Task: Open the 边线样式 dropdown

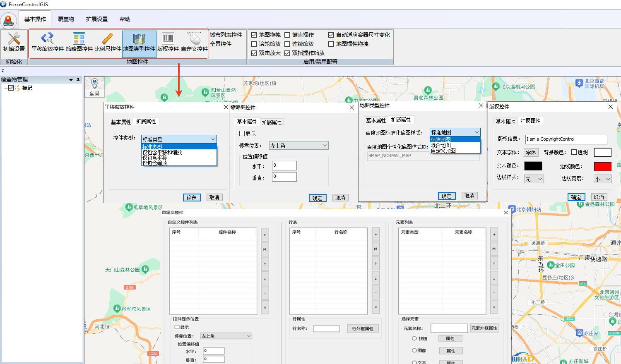Action: tap(534, 179)
